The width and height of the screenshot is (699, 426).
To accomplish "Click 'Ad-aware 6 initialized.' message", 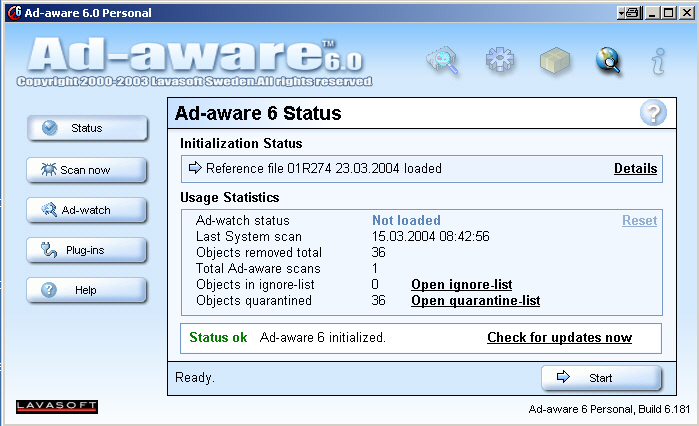I will click(323, 337).
